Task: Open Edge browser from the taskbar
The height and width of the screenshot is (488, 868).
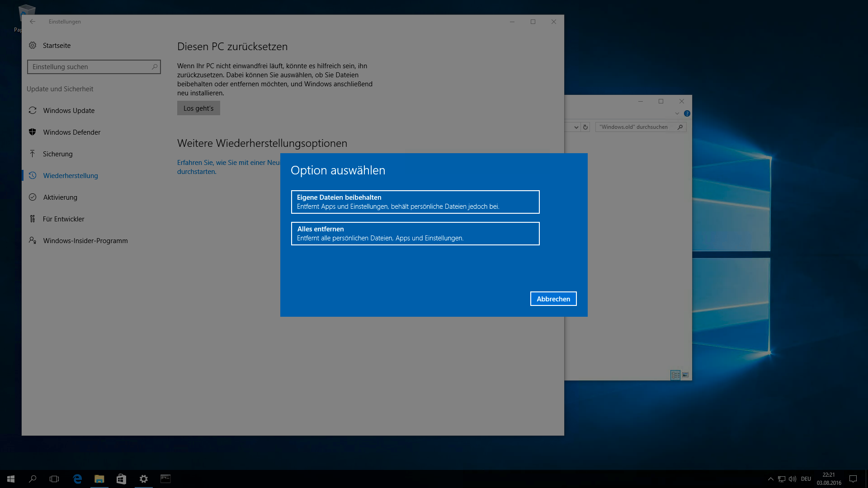Action: tap(77, 479)
